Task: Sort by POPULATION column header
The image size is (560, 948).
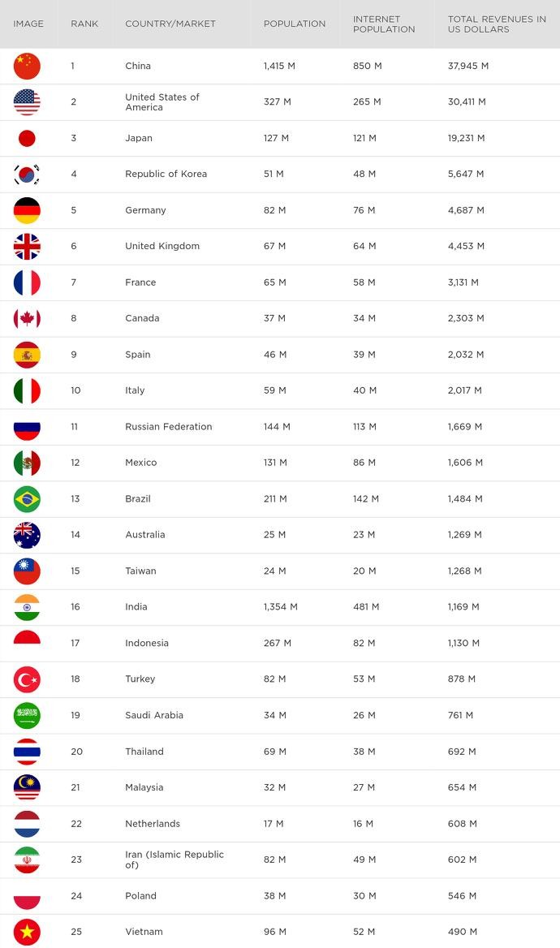Action: pyautogui.click(x=295, y=24)
